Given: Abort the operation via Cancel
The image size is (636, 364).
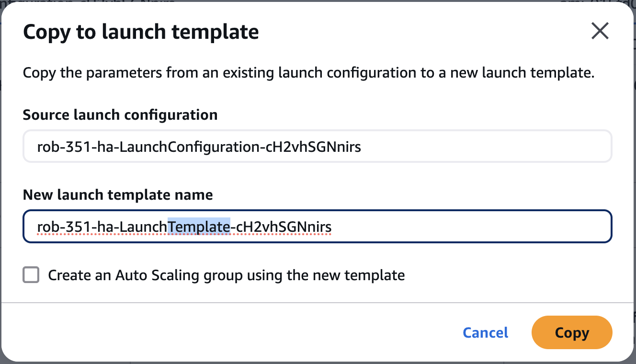Looking at the screenshot, I should [485, 332].
